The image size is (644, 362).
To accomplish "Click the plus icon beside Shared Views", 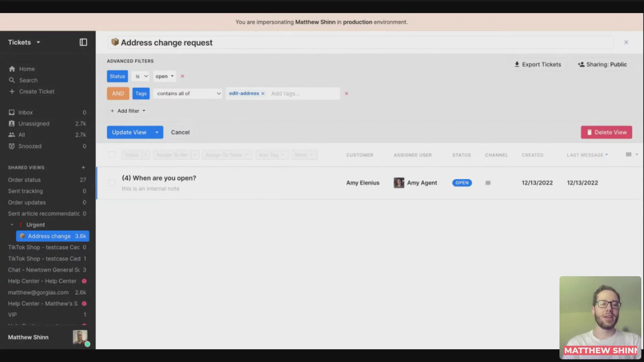I will click(83, 167).
